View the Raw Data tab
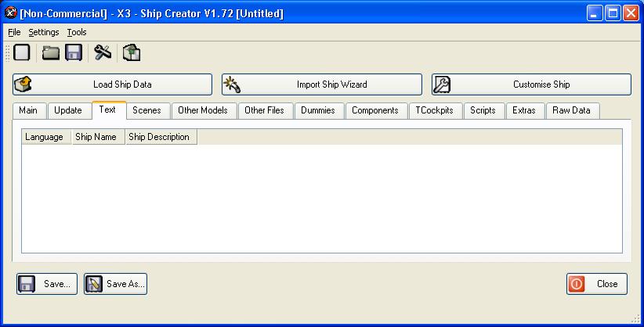The image size is (644, 327). (571, 111)
